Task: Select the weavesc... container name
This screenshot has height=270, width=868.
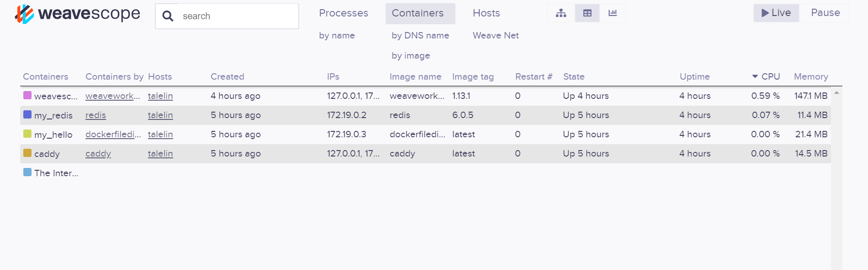Action: [56, 96]
